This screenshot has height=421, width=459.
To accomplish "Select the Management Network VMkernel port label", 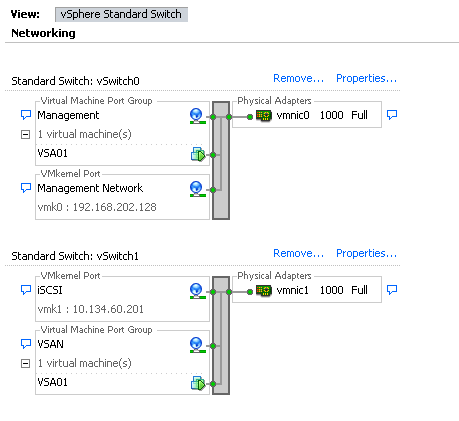I will [90, 188].
